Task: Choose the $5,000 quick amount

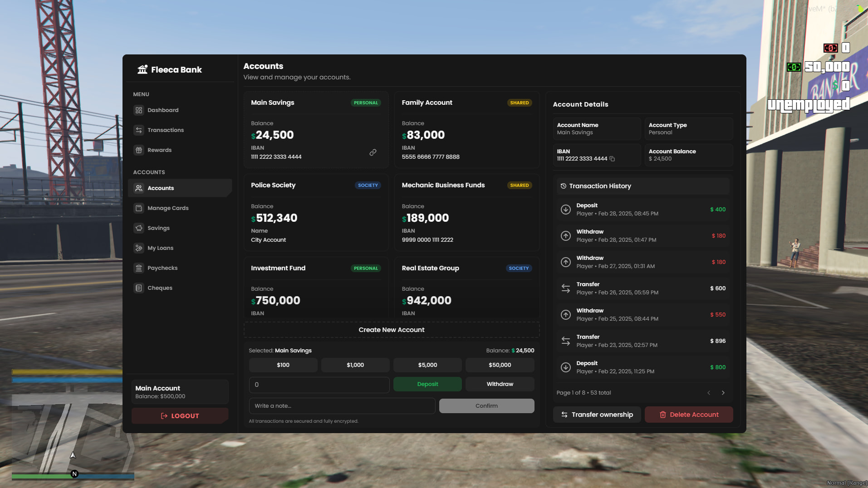Action: [x=427, y=365]
